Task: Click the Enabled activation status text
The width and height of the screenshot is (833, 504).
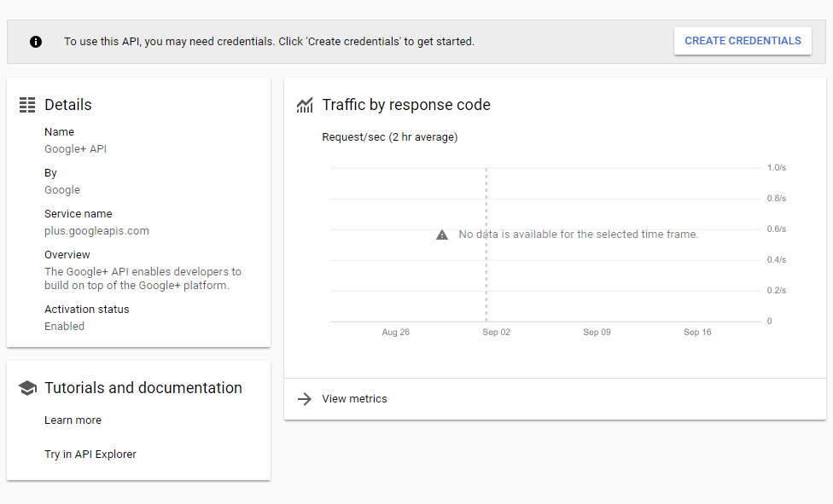Action: 64,327
